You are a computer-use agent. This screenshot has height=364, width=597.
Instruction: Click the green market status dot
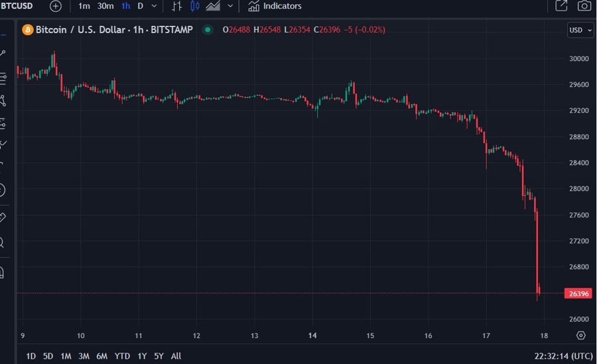click(208, 30)
